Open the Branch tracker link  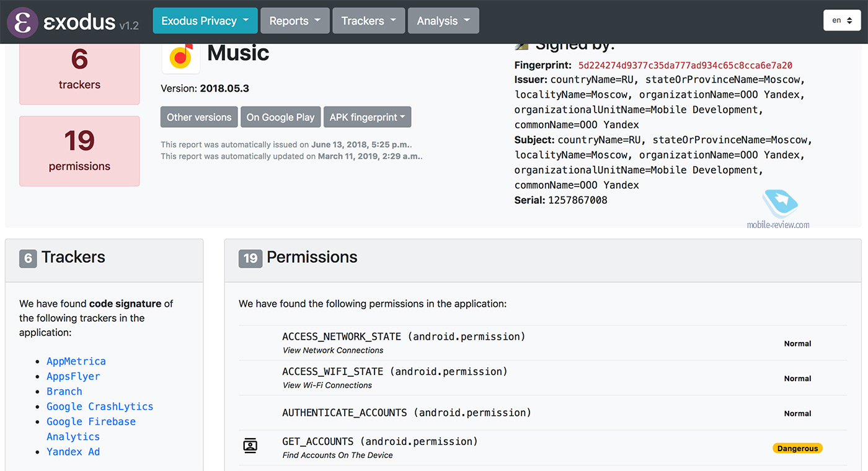click(x=64, y=391)
